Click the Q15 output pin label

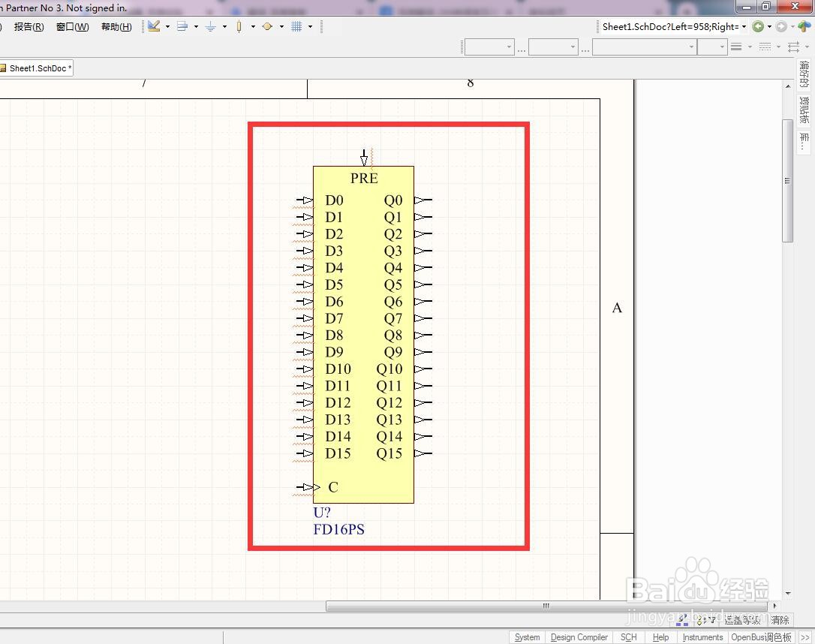pyautogui.click(x=389, y=453)
